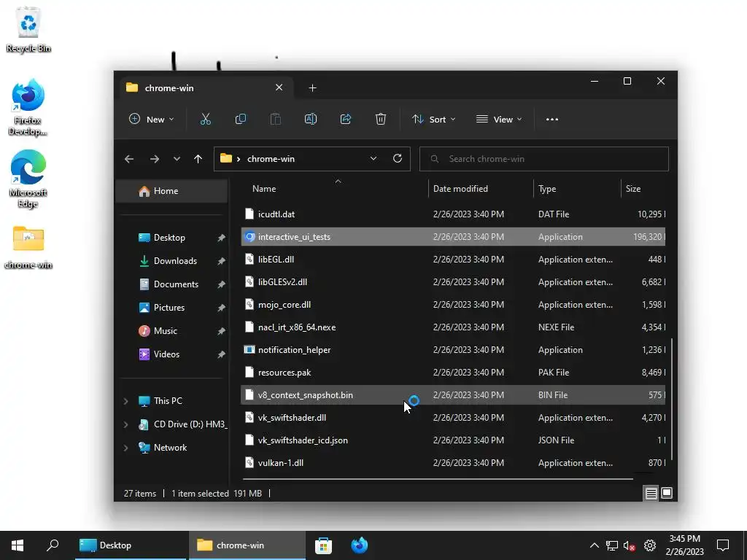The image size is (747, 560).
Task: Click the network tray icon
Action: [x=612, y=545]
